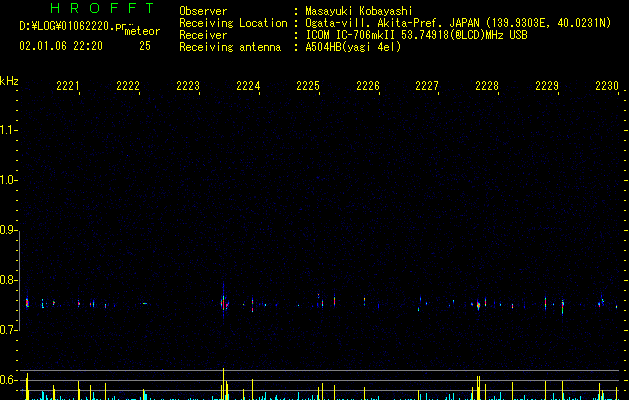Click the strong meteor echo after 2223
This screenshot has width=629, height=400.
[x=224, y=302]
